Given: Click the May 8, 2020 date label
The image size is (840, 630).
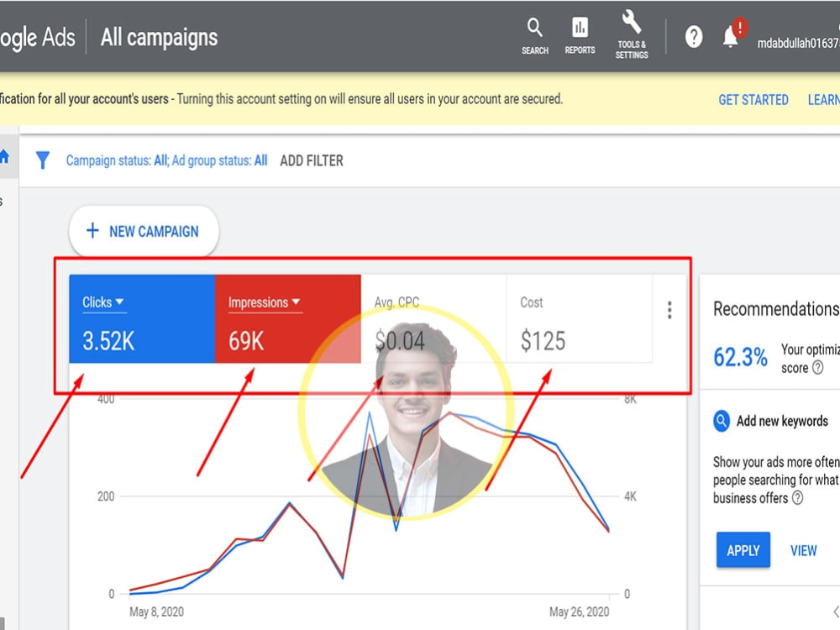Looking at the screenshot, I should [156, 612].
